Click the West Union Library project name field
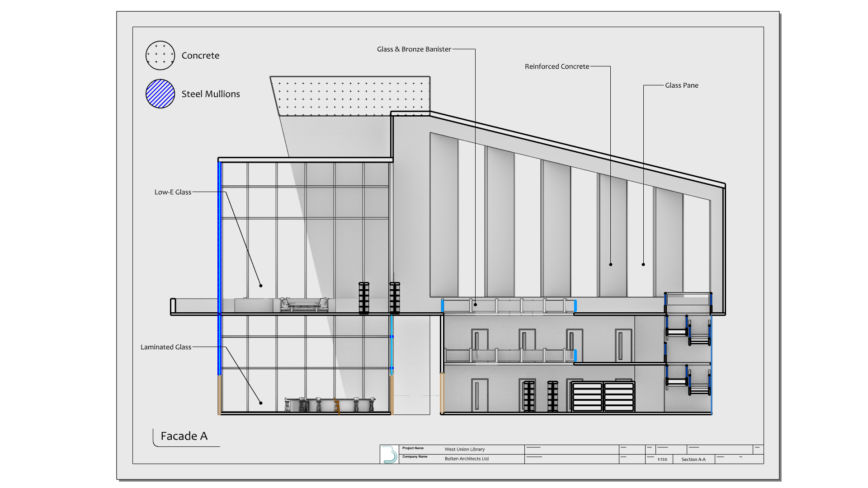Screen dimensions: 868x488 point(464,449)
